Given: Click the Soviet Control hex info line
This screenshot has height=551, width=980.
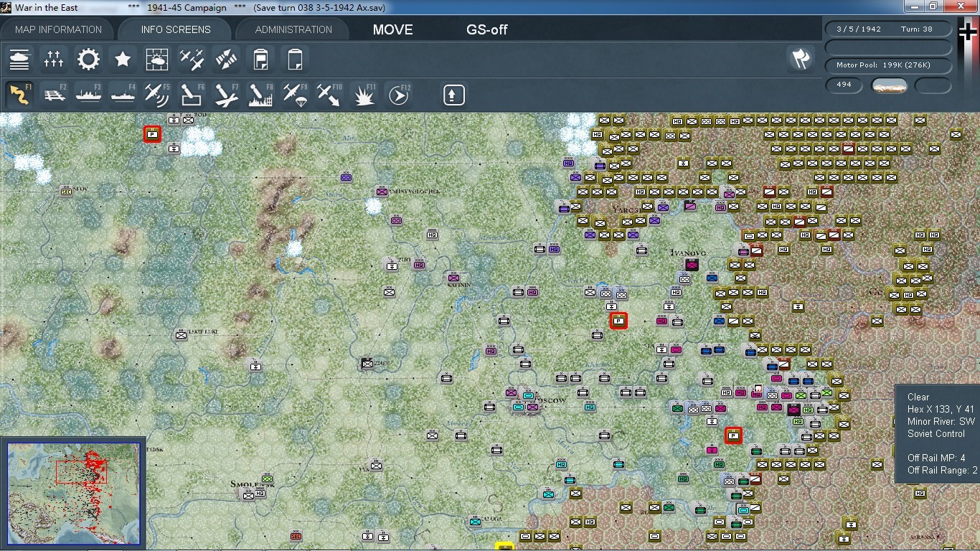Looking at the screenshot, I should [x=936, y=433].
